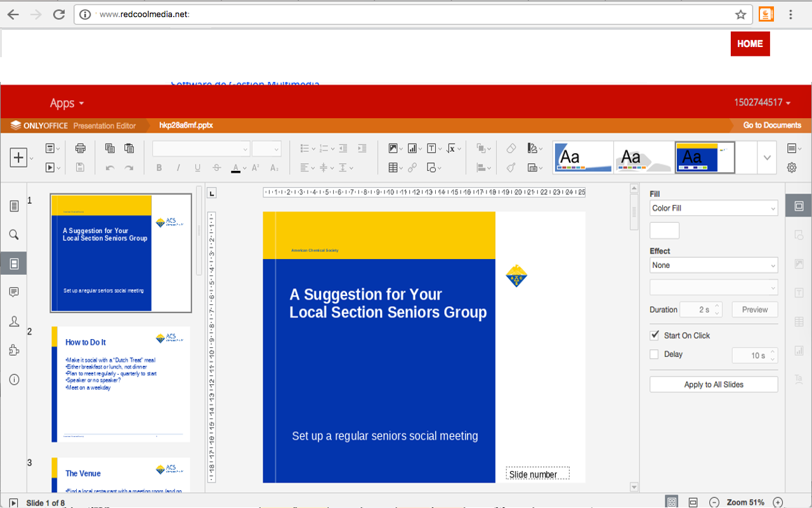Click the Zoom in plus icon

(778, 502)
